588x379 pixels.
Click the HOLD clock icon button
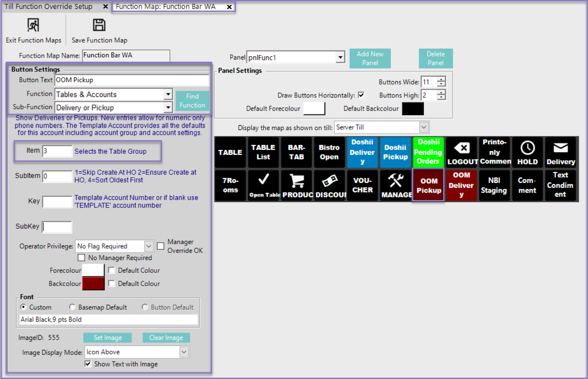click(x=527, y=152)
